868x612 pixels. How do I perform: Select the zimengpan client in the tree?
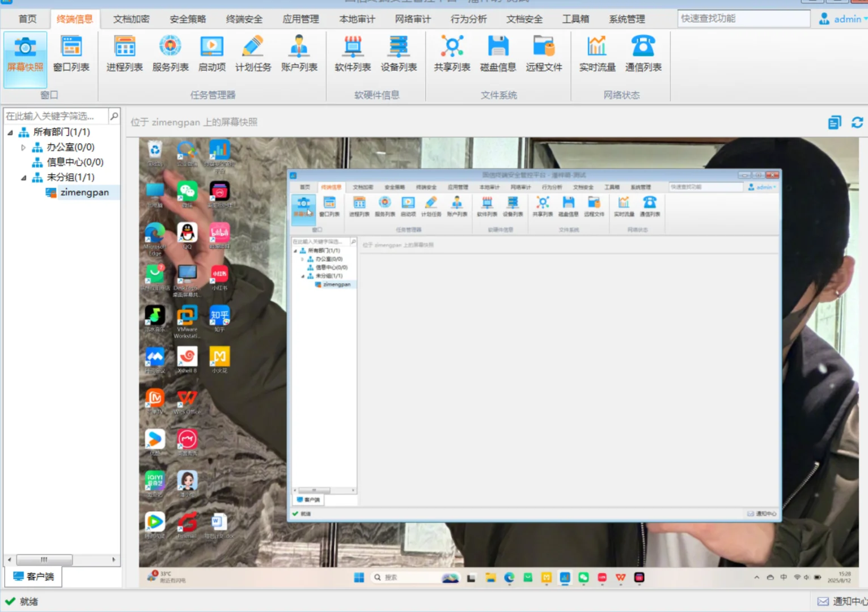[84, 193]
